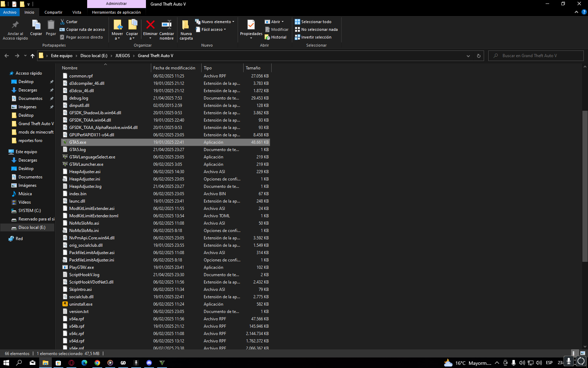Click the Nueva carpeta icon
This screenshot has width=588, height=368.
[186, 26]
